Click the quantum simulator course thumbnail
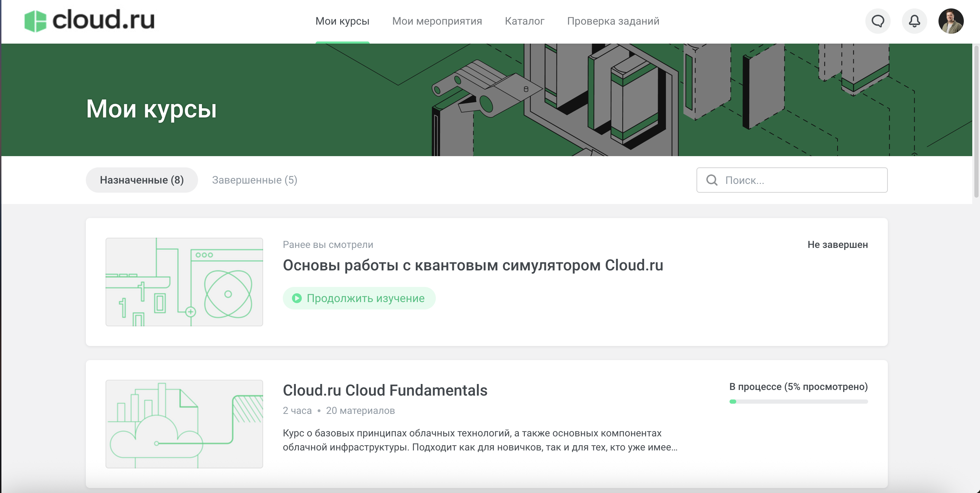 (x=184, y=282)
